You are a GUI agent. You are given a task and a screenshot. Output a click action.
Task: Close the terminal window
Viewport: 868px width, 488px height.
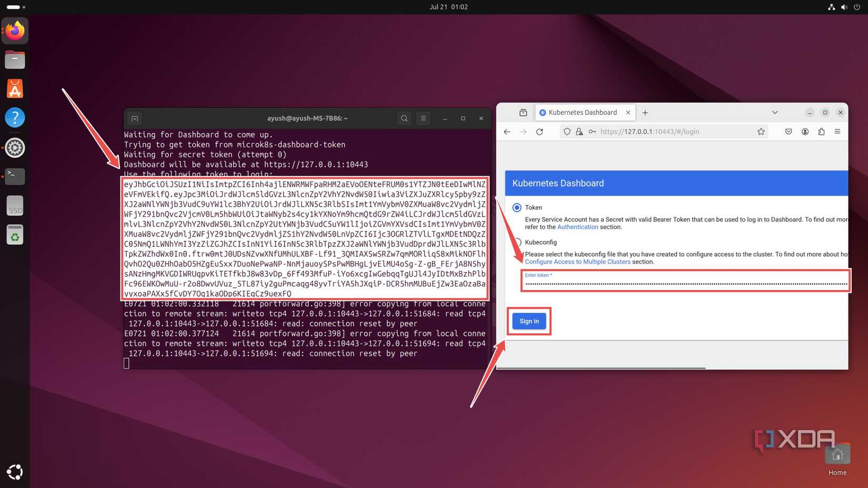481,118
